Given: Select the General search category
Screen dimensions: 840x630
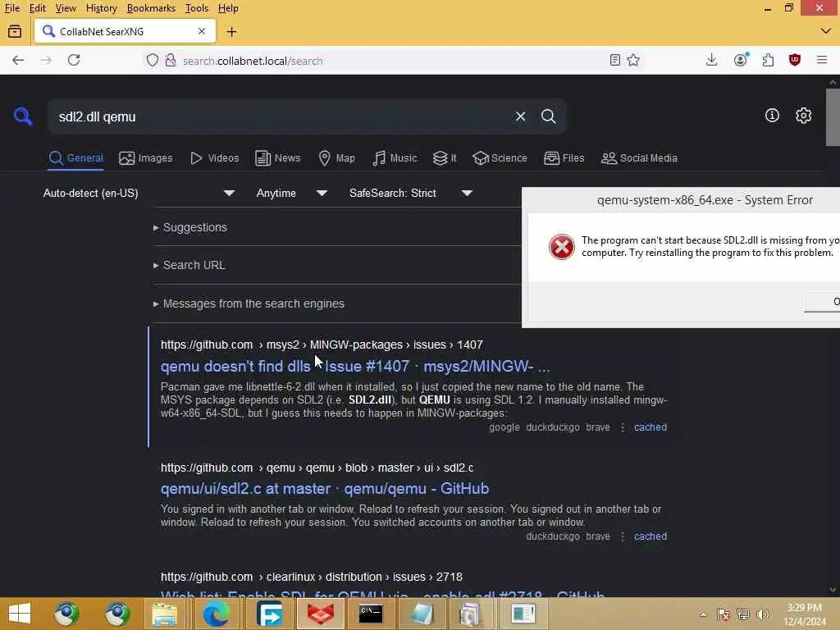Looking at the screenshot, I should click(75, 158).
